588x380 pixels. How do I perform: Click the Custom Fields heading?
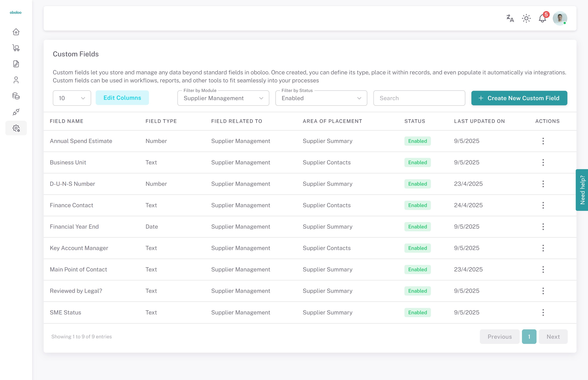click(76, 54)
